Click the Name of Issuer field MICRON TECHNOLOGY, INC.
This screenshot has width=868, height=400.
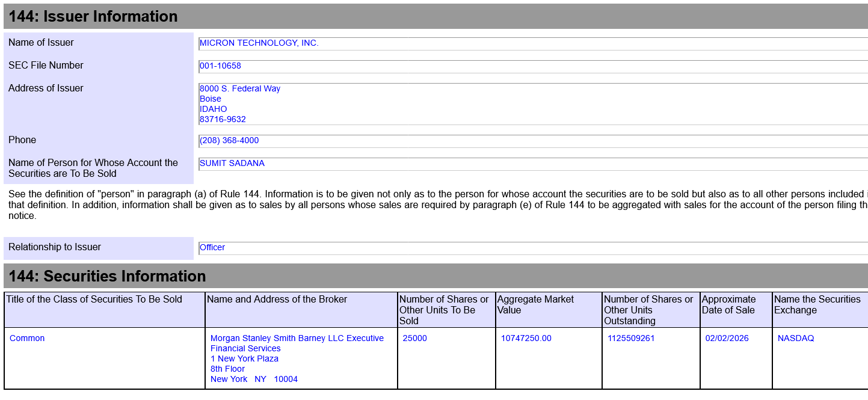533,43
